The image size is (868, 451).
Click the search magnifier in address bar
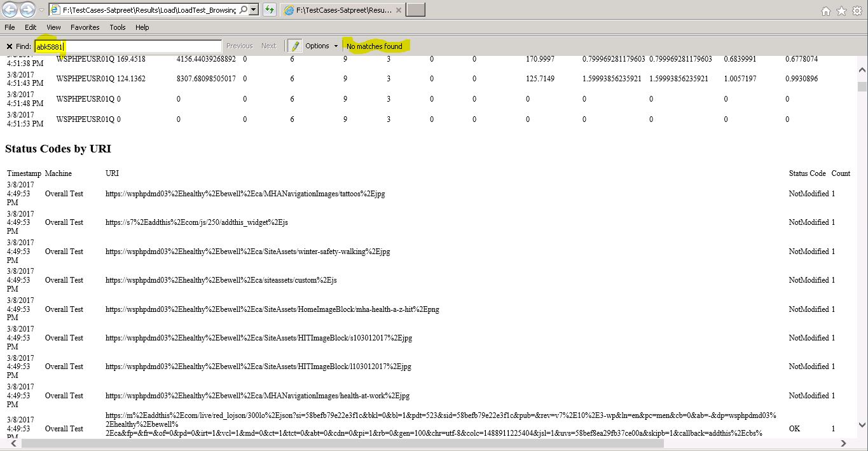(x=244, y=10)
